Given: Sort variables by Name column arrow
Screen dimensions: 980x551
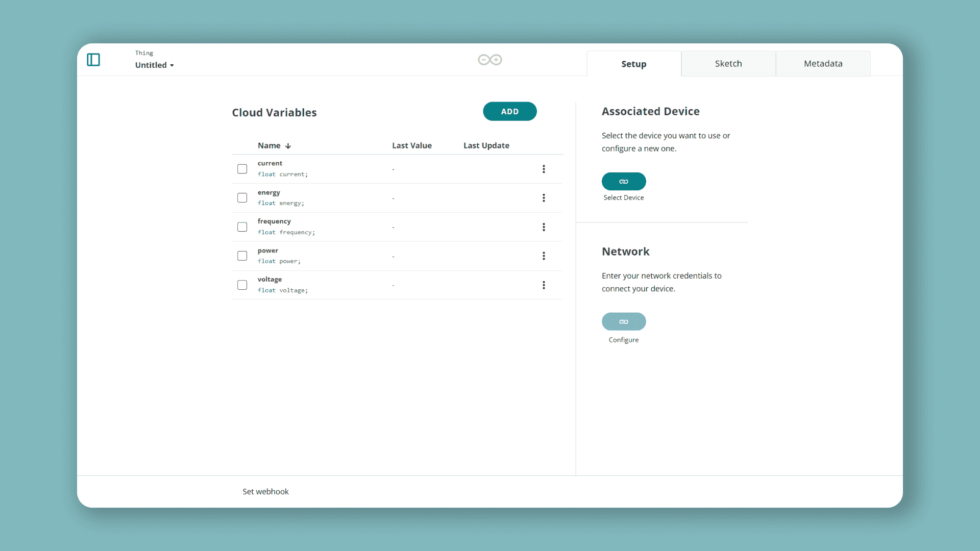Looking at the screenshot, I should coord(288,146).
